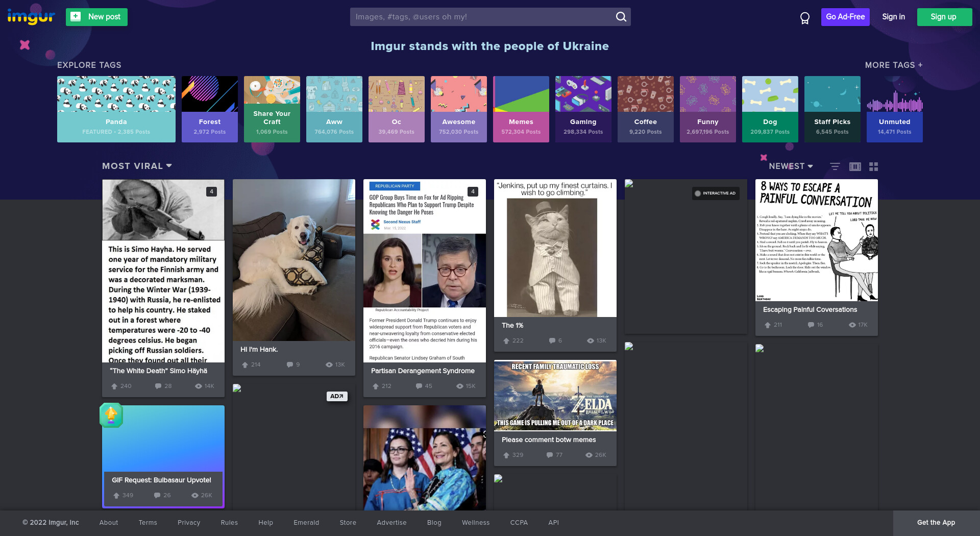The width and height of the screenshot is (980, 536).
Task: Open the Aww tag card
Action: pyautogui.click(x=334, y=109)
